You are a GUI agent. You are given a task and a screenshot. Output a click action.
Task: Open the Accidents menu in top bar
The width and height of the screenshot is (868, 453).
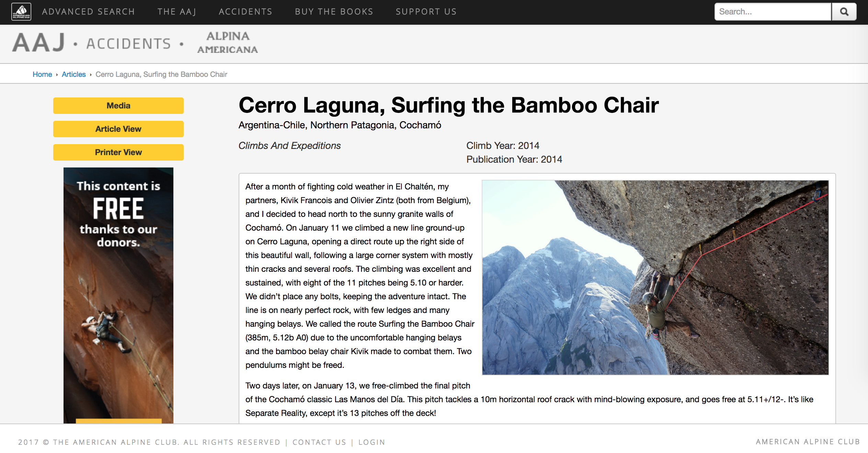coord(245,12)
